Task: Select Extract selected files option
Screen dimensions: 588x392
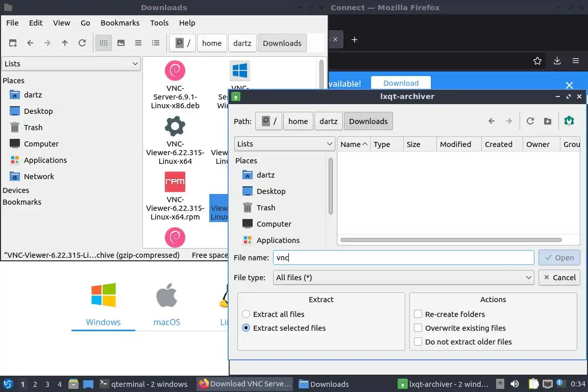Action: [284, 328]
